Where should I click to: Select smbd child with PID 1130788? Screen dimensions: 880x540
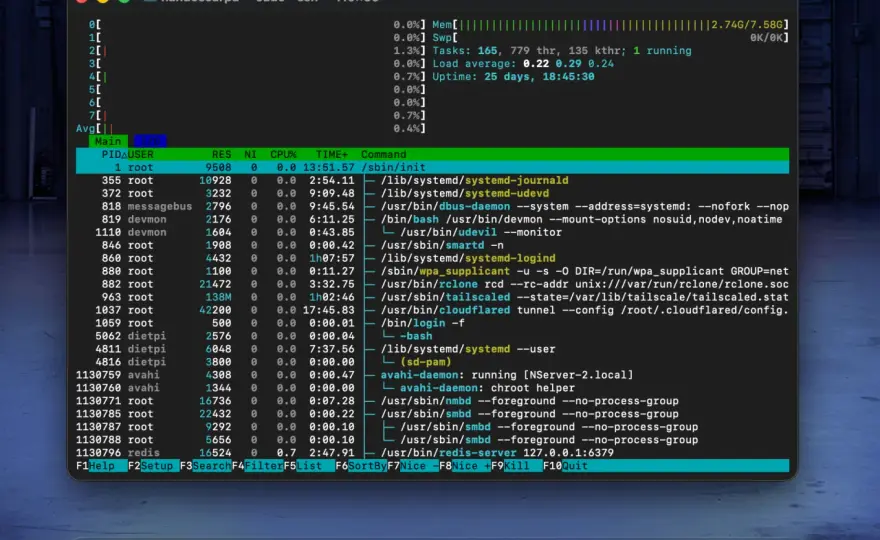(432, 440)
